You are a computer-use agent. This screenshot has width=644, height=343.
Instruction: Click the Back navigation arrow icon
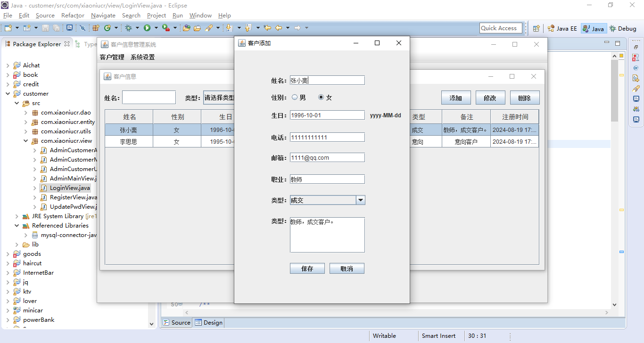click(279, 28)
